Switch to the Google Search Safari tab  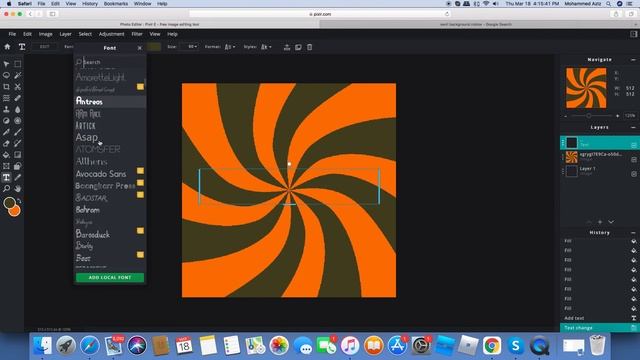[x=476, y=24]
